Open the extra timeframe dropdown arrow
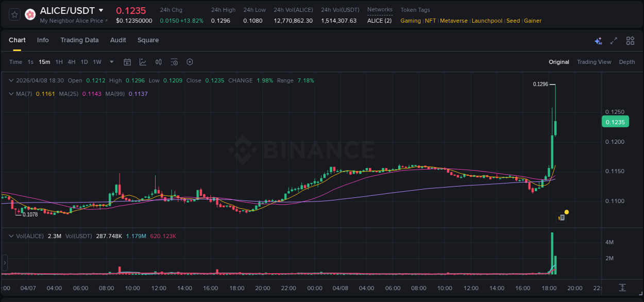 [x=111, y=62]
